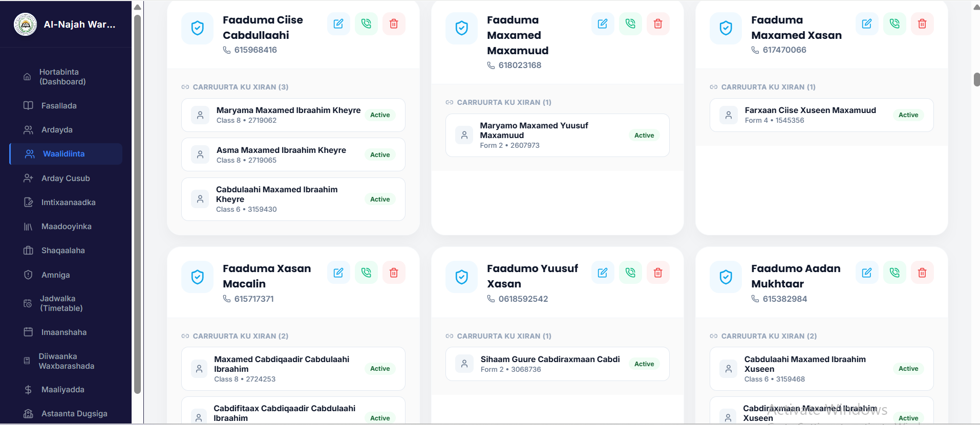This screenshot has width=980, height=425.
Task: Open student Maryama Maxamed Ibraahim Kheyre
Action: click(x=293, y=115)
